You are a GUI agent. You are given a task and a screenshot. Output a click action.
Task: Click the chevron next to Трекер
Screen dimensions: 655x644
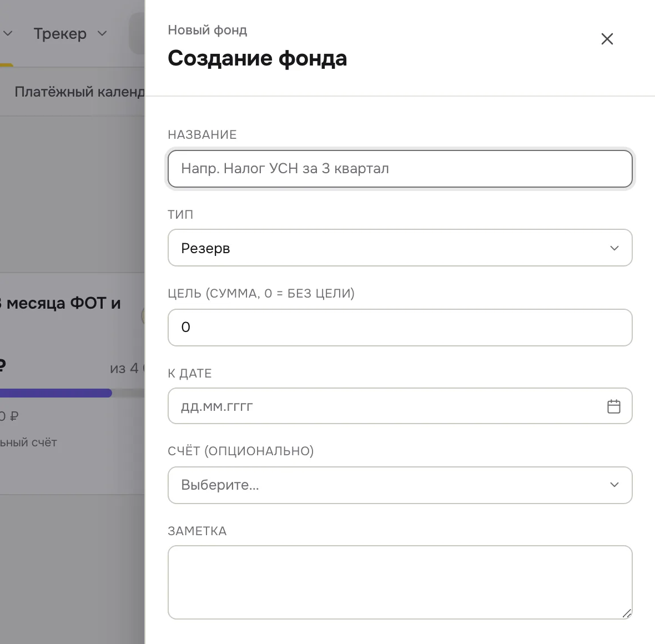(x=102, y=34)
